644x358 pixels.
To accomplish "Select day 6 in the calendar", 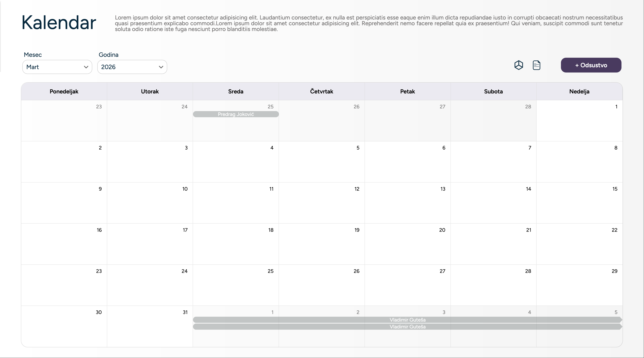I will (407, 162).
